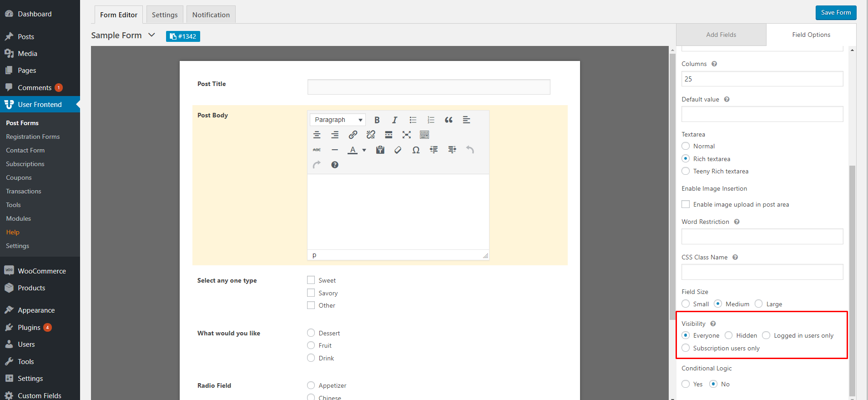Undo last editor action

pos(470,150)
